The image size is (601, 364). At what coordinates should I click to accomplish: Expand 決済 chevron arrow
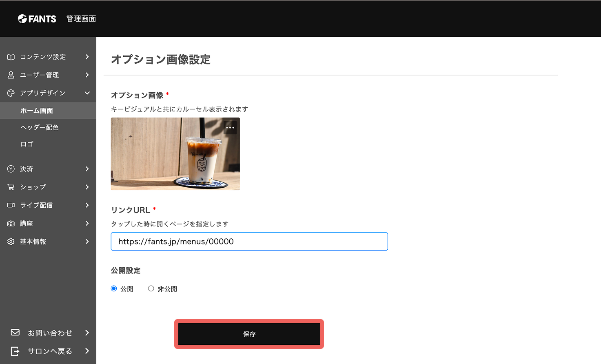pyautogui.click(x=87, y=169)
